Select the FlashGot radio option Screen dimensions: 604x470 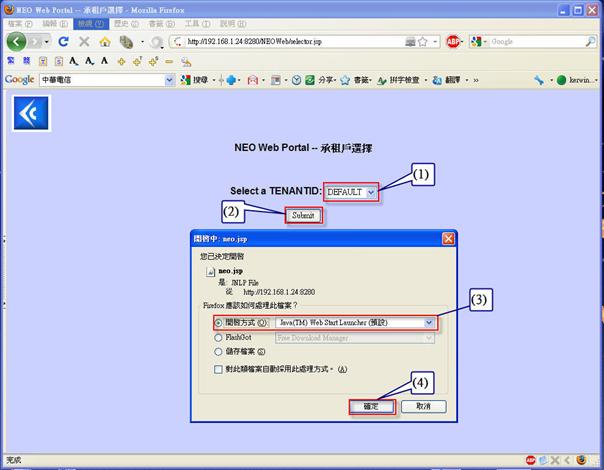pos(219,338)
